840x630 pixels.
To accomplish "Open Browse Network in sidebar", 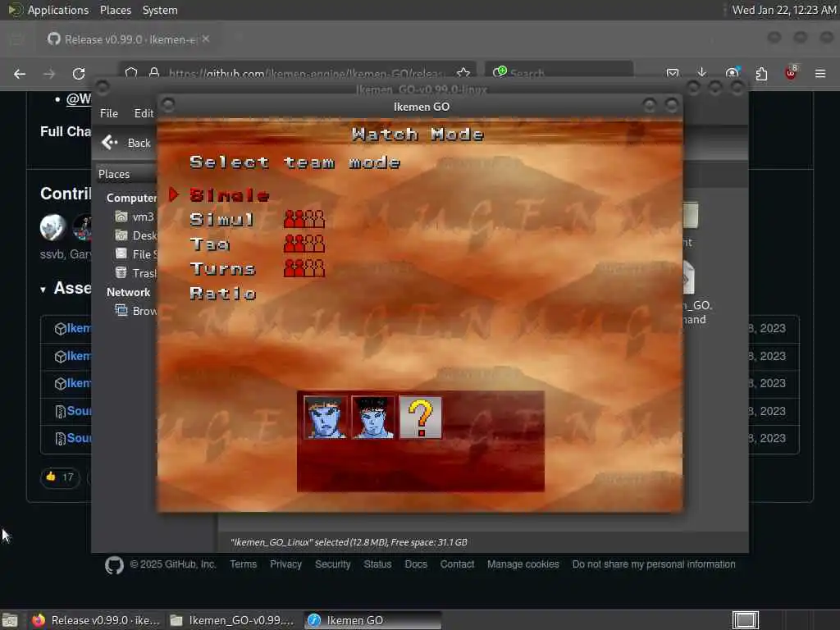I will 135,311.
